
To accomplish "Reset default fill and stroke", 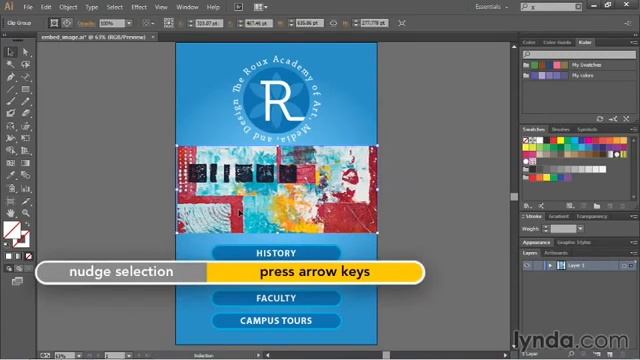I will pos(6,244).
